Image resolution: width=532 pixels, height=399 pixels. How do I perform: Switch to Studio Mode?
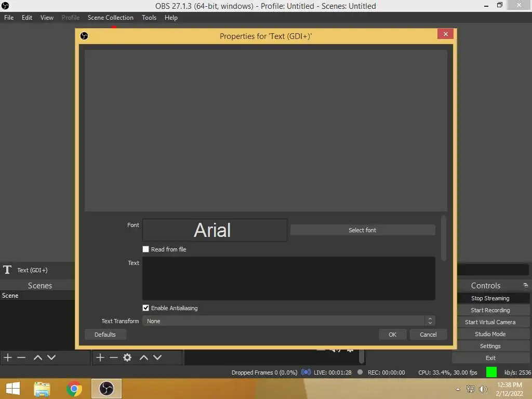pyautogui.click(x=490, y=334)
